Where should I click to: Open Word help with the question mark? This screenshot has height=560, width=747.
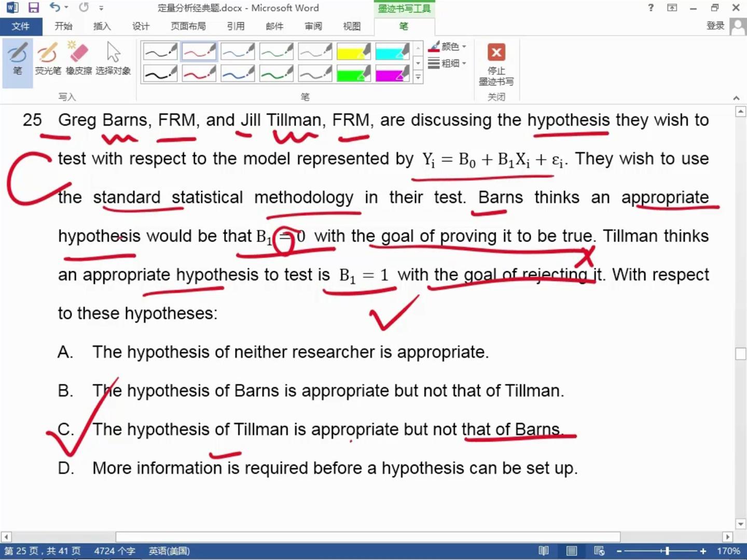click(651, 8)
